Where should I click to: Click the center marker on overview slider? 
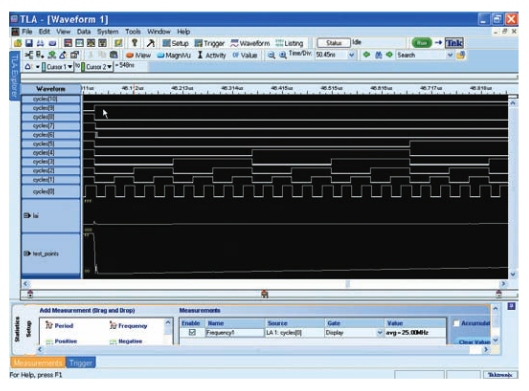265,294
